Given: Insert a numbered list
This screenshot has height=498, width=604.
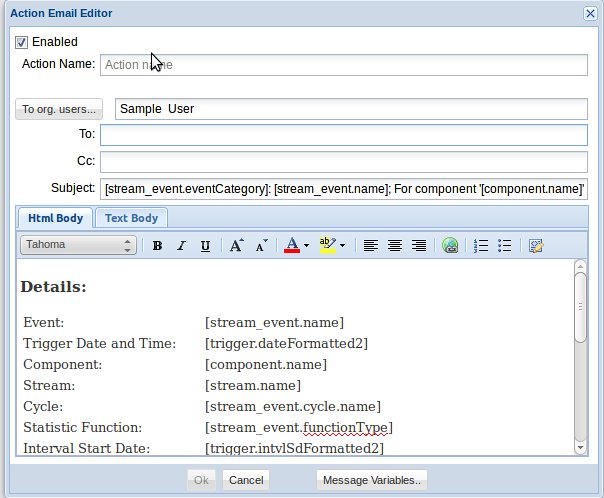Looking at the screenshot, I should [x=481, y=245].
